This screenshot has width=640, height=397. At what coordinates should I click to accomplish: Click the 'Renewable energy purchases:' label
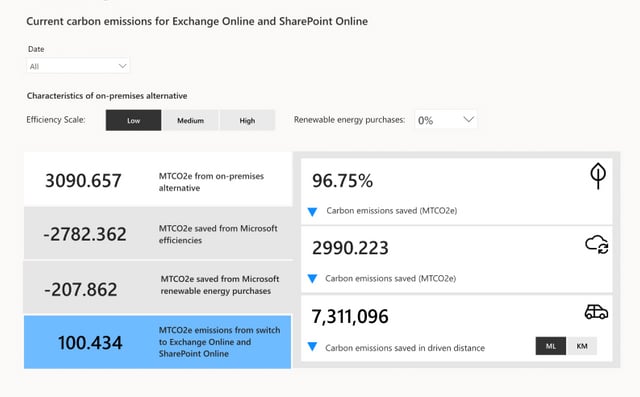click(x=349, y=120)
